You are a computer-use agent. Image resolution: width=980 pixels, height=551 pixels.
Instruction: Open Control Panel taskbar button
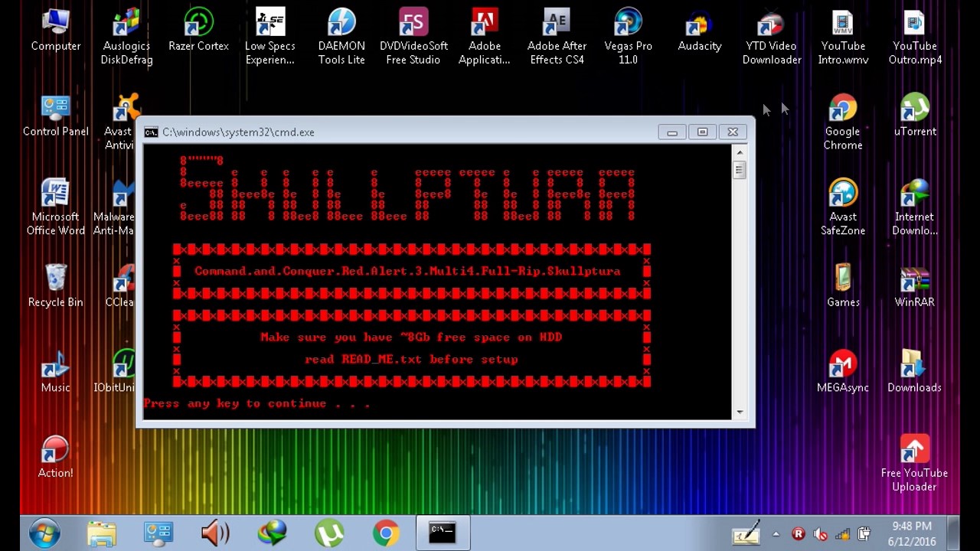coord(158,533)
